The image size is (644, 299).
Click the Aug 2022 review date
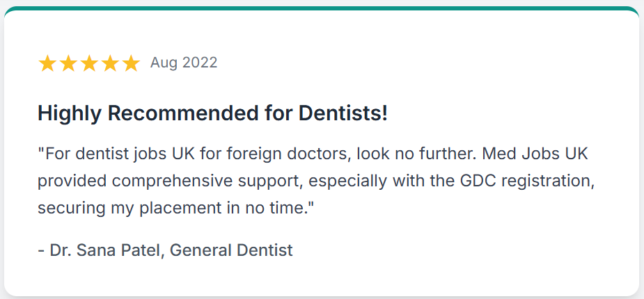[x=184, y=63]
